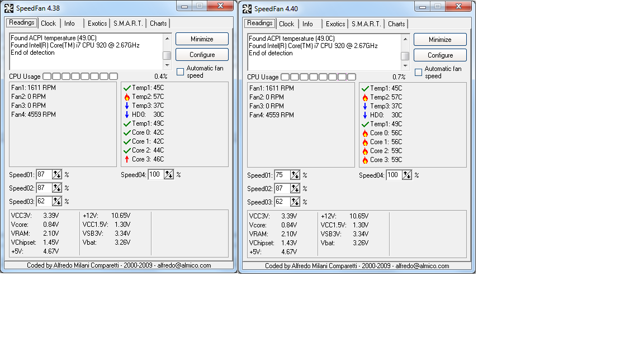This screenshot has width=644, height=362.
Task: Click the Speed02 spinner arrows in SpeedFan 4.38
Action: 57,188
